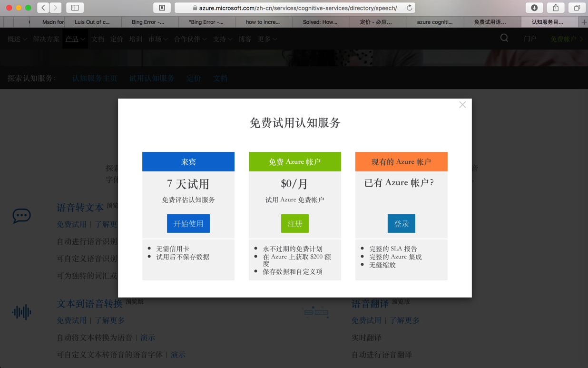Reload the page with refresh icon

coord(409,8)
